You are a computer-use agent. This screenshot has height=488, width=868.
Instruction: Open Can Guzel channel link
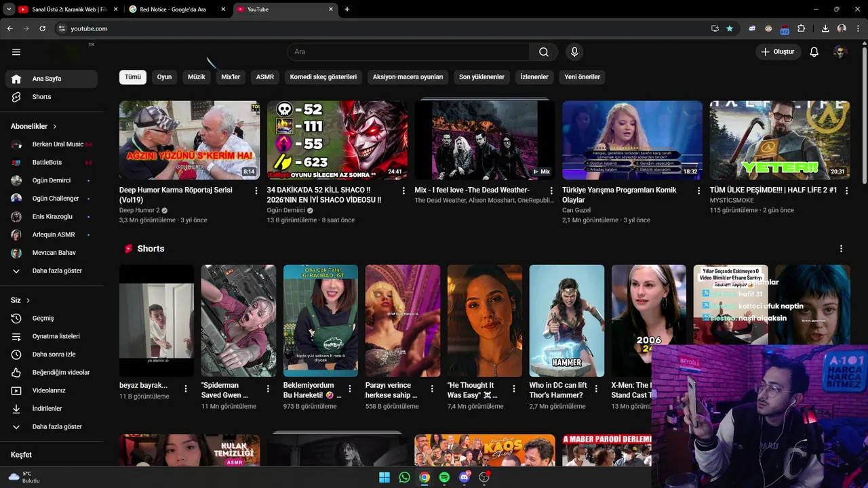tap(576, 210)
